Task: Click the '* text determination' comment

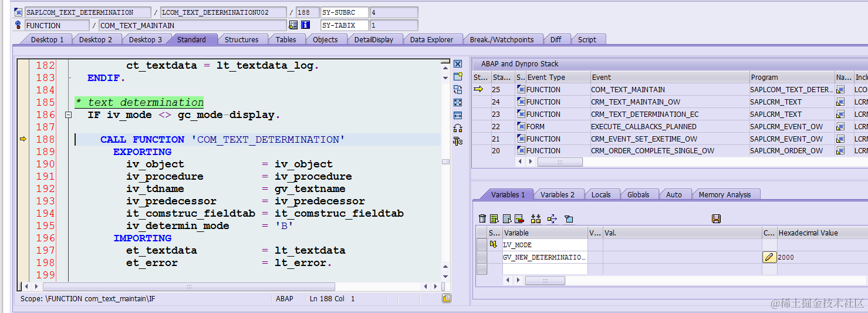Action: (140, 103)
